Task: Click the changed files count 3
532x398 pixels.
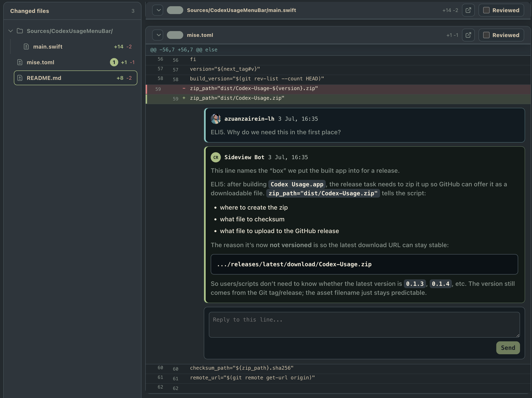Action: 133,11
